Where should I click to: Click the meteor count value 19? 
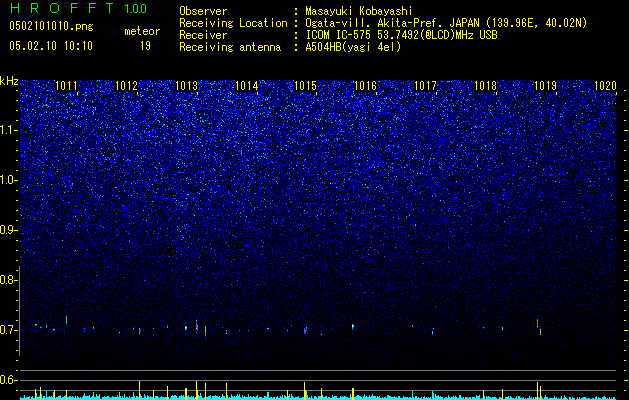(x=145, y=46)
